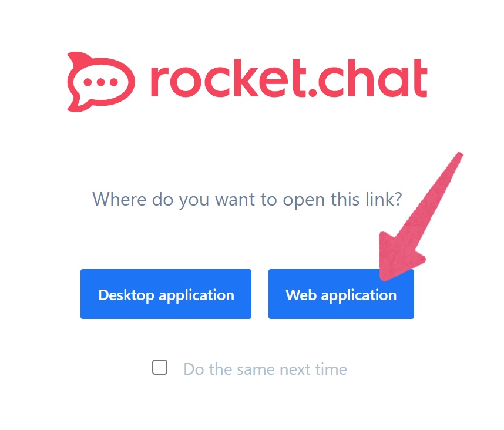The image size is (504, 430).
Task: Enable the Do the same next time checkbox
Action: click(160, 367)
